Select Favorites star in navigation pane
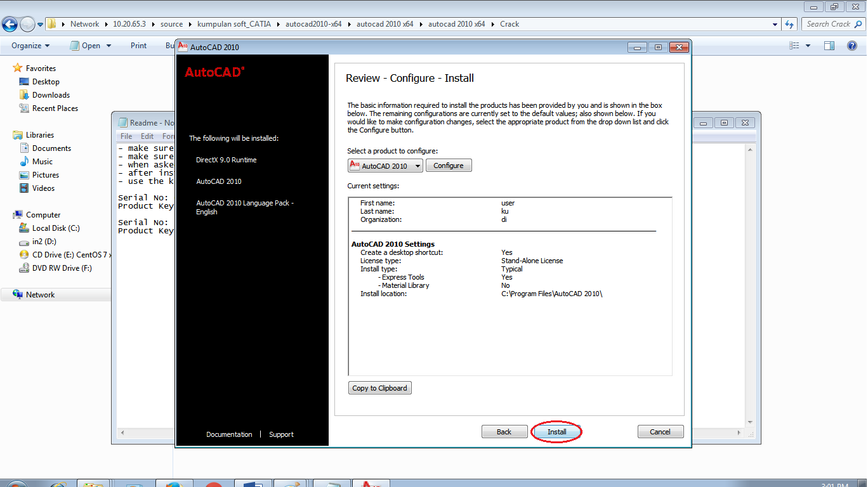The image size is (868, 487). coord(18,68)
